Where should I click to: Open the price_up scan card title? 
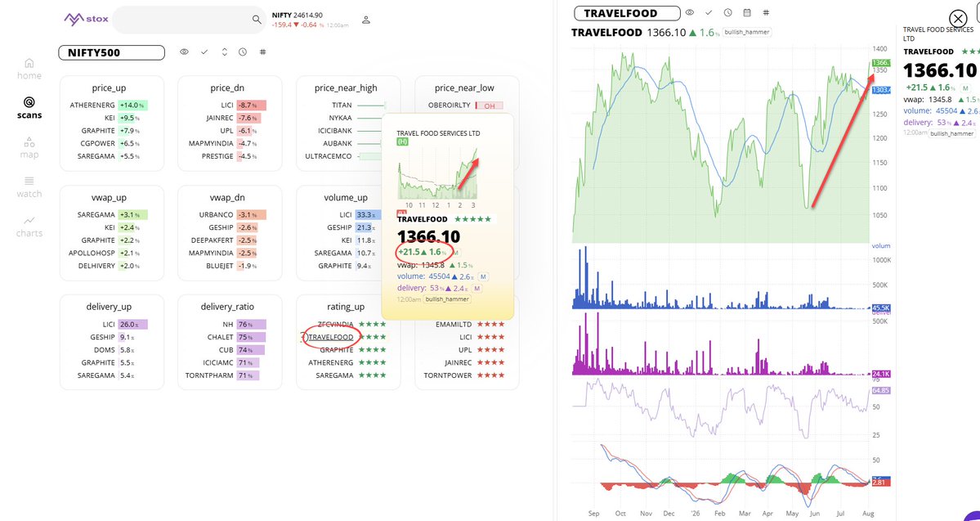coord(109,88)
